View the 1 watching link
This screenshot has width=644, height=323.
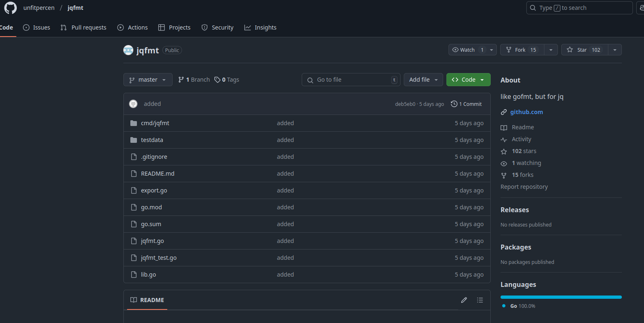(521, 163)
